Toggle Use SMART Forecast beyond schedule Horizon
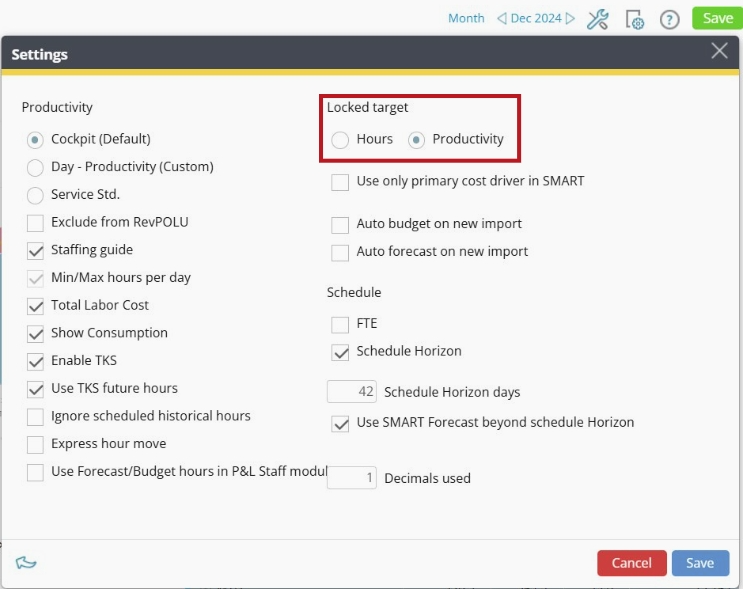Image resolution: width=743 pixels, height=589 pixels. [340, 423]
